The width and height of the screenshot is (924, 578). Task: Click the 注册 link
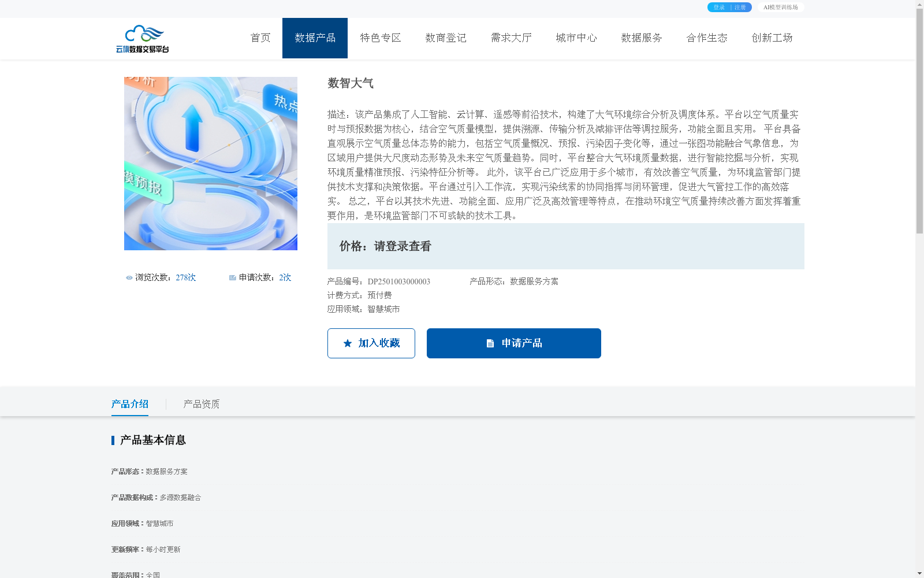(x=740, y=8)
